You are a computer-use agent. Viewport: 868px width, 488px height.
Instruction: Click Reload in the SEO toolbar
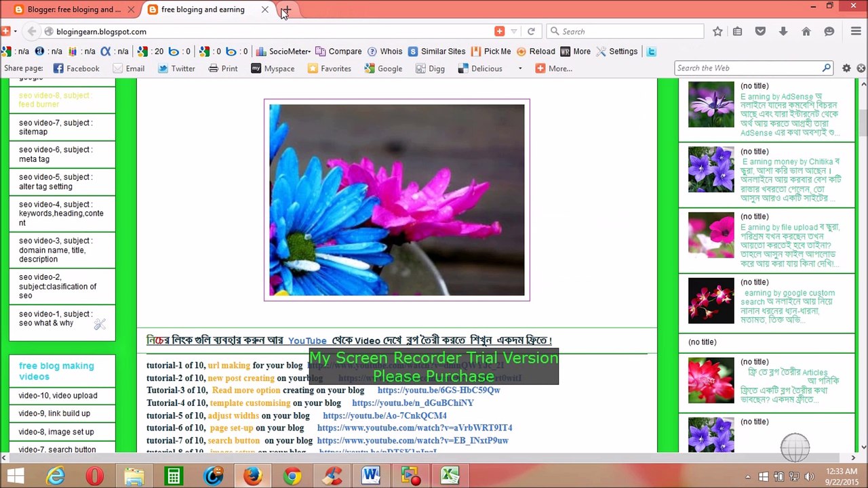tap(536, 52)
